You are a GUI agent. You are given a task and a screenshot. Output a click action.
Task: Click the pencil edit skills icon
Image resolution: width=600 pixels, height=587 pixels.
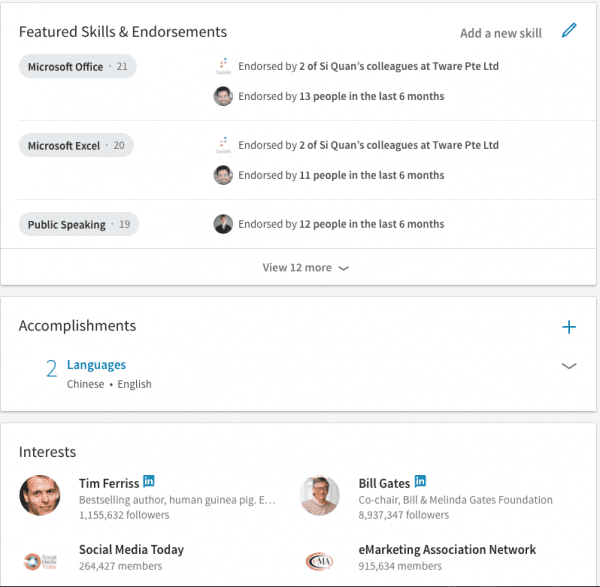tap(569, 30)
